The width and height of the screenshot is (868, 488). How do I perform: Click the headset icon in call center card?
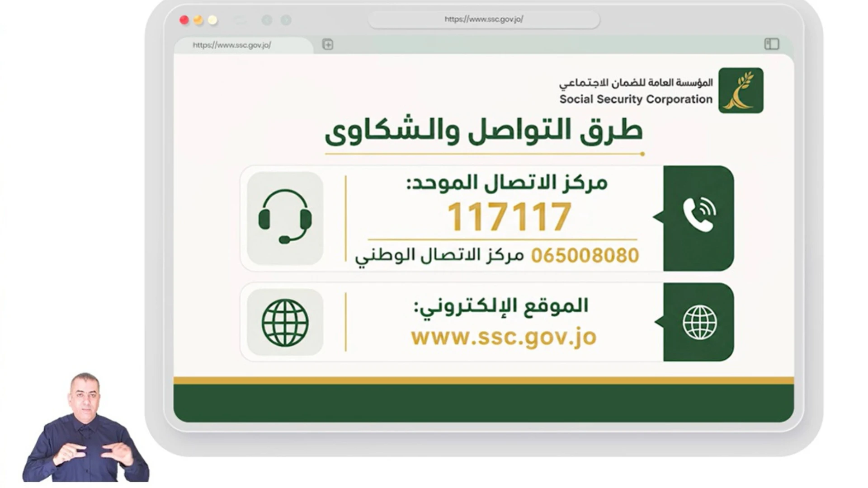click(x=285, y=217)
